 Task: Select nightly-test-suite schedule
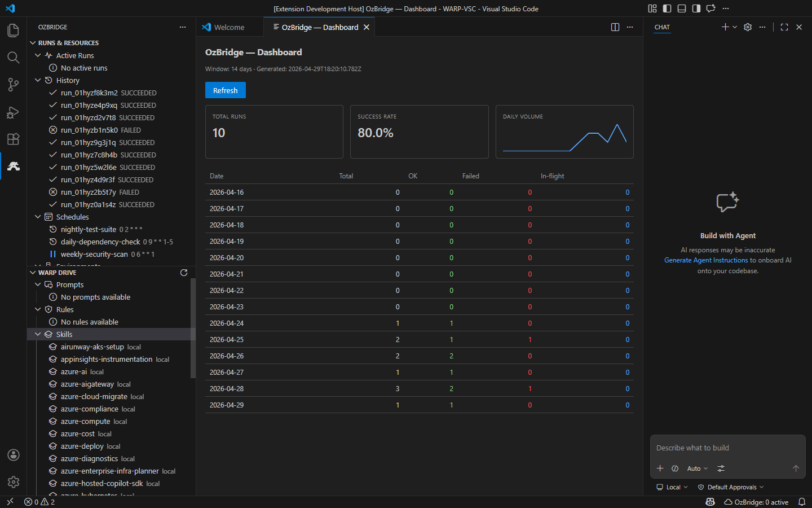tap(111, 229)
